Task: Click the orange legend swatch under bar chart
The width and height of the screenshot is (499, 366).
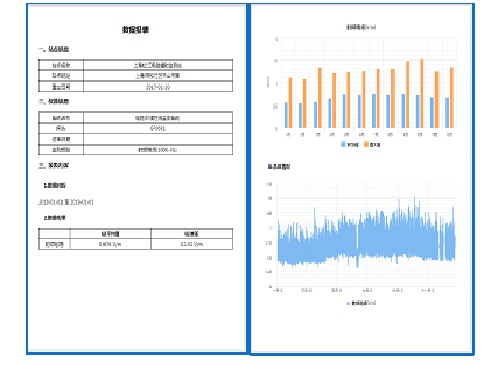Action: point(366,144)
